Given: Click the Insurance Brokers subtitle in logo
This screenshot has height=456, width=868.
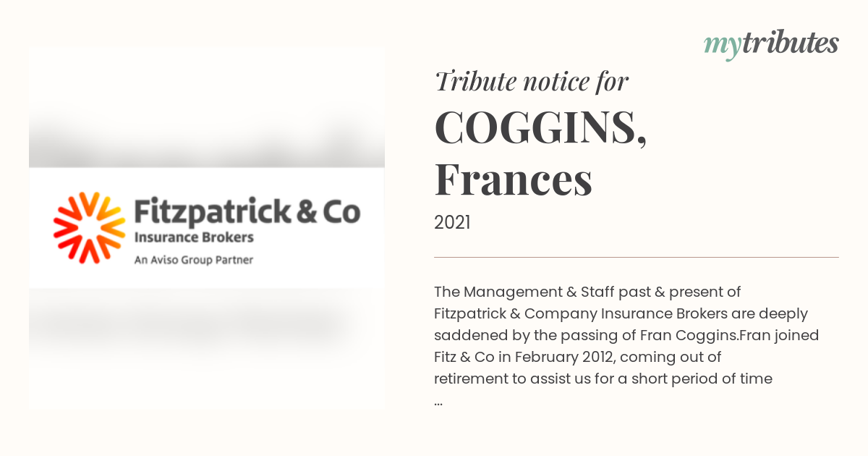Looking at the screenshot, I should (x=194, y=237).
